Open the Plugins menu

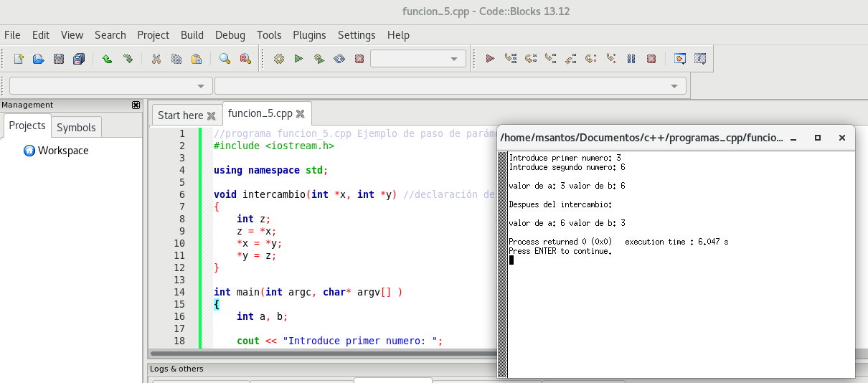309,35
